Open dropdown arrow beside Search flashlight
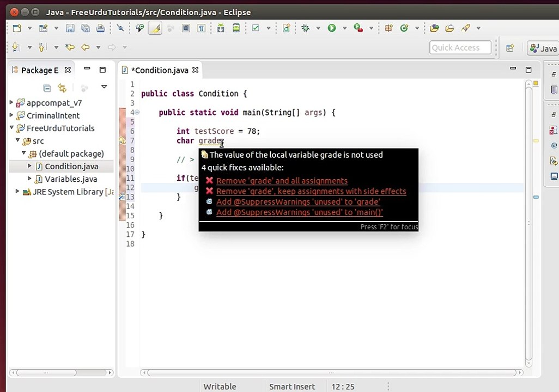 478,28
